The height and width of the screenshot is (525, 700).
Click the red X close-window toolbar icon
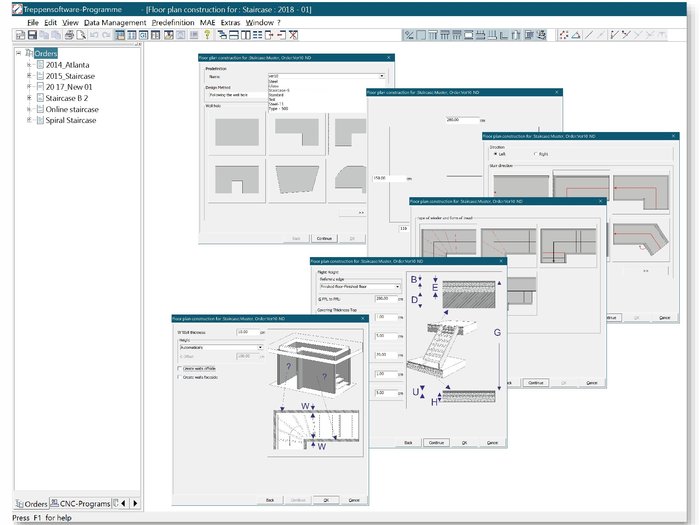293,35
